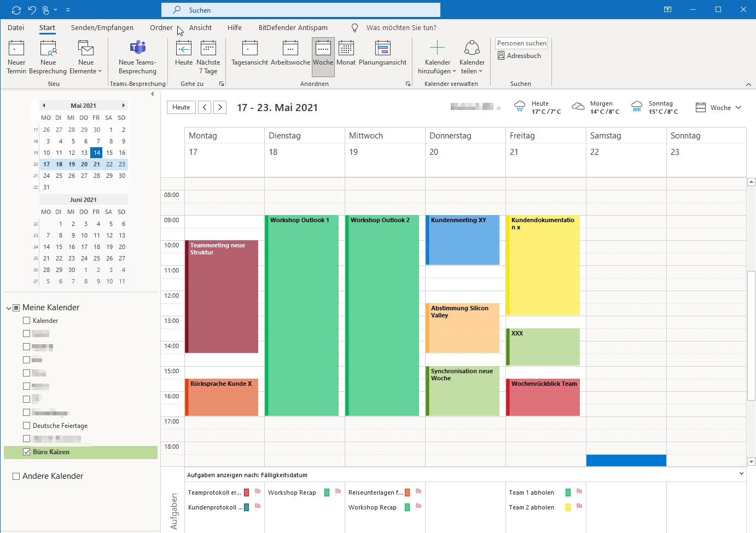Check Andere Kalender group

pos(16,476)
